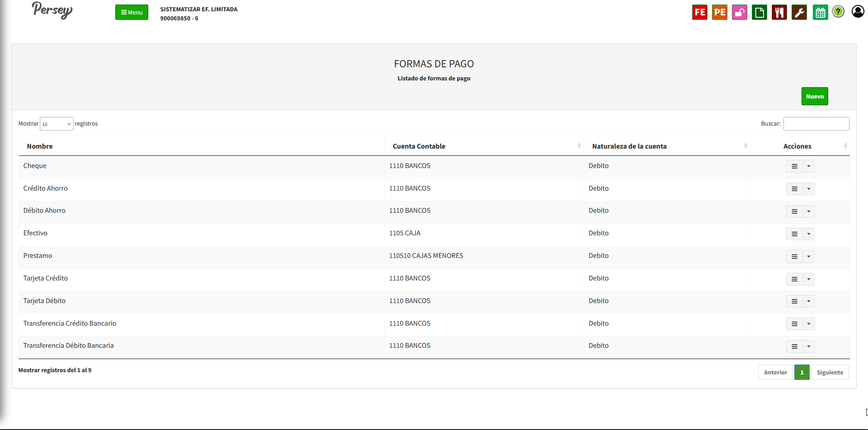Go to Siguiente page

(x=830, y=372)
